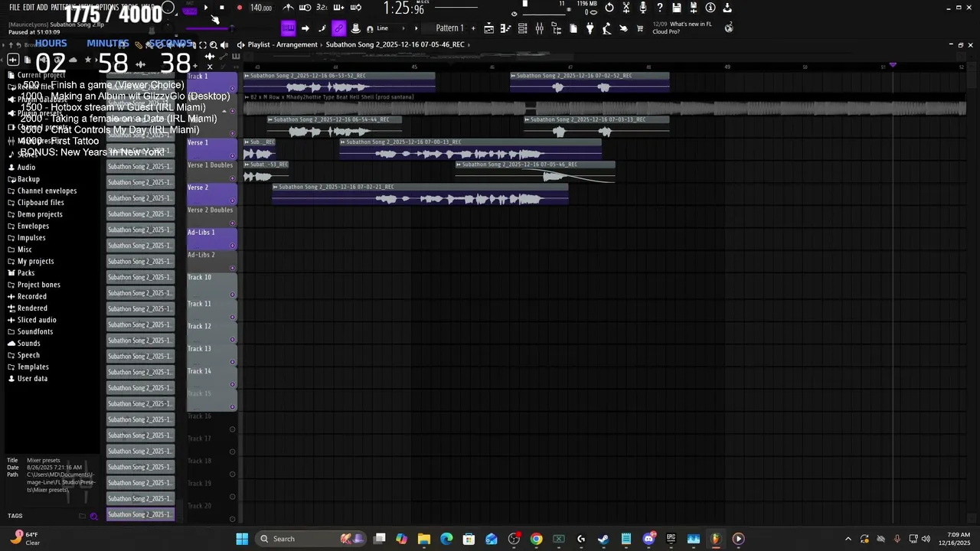The image size is (980, 551).
Task: Open the Channel rack toolbar icon
Action: [522, 28]
